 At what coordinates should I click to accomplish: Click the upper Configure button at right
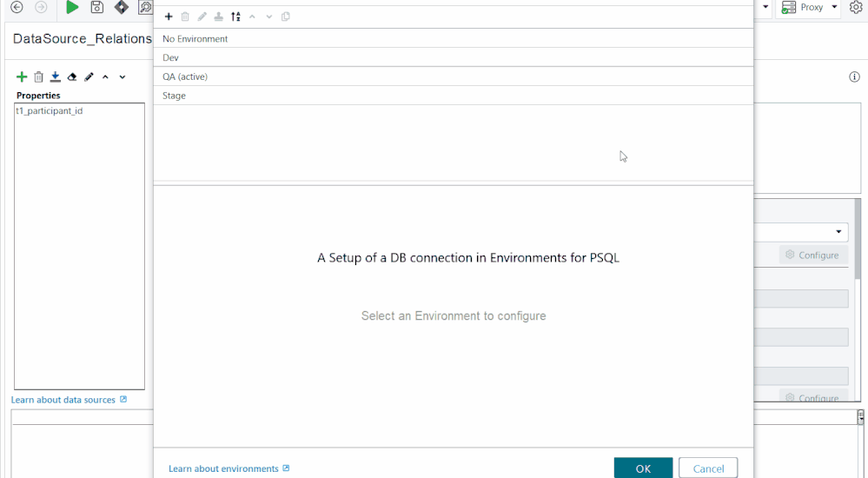point(812,256)
